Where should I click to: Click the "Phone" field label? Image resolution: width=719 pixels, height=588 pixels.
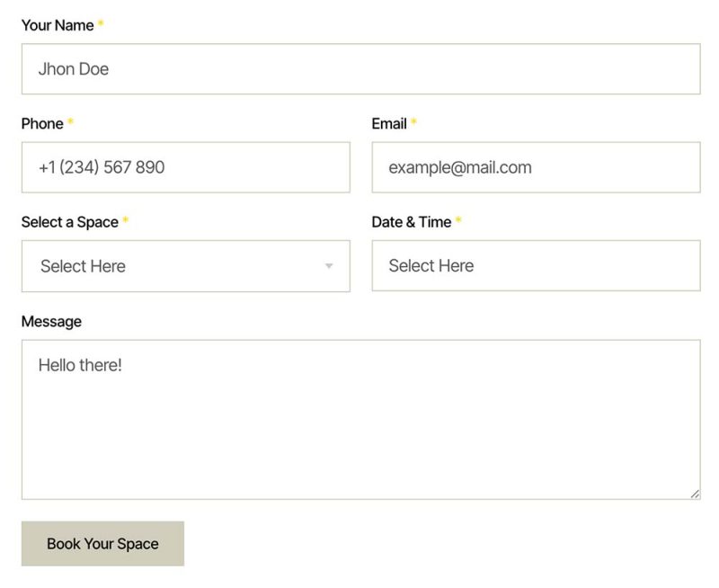coord(42,123)
